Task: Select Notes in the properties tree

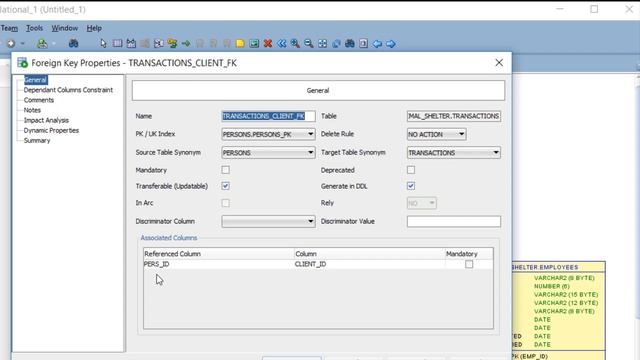Action: 32,110
